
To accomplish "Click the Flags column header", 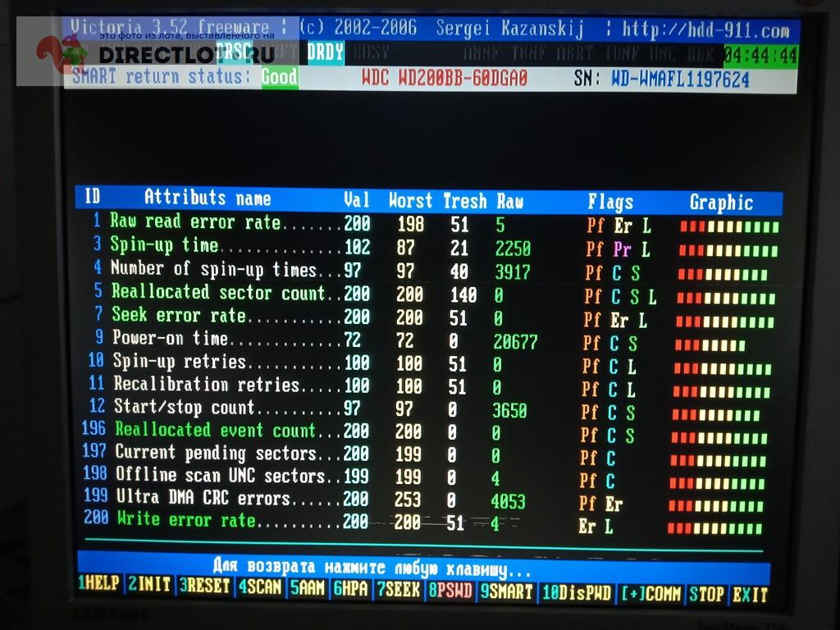I will tap(610, 203).
